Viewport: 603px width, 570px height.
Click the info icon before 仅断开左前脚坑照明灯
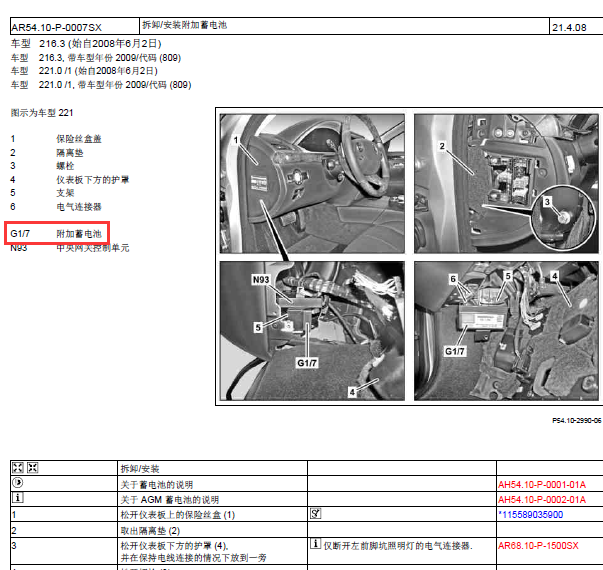(315, 543)
